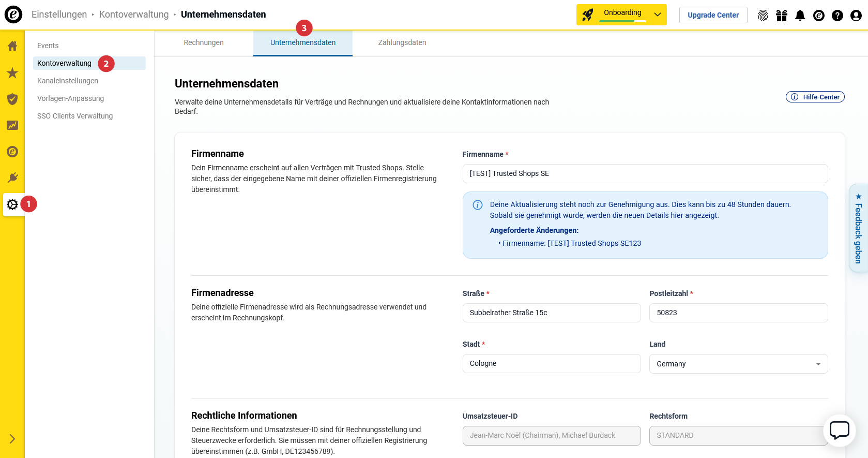Click the help question mark icon
This screenshot has height=458, width=868.
[x=837, y=16]
